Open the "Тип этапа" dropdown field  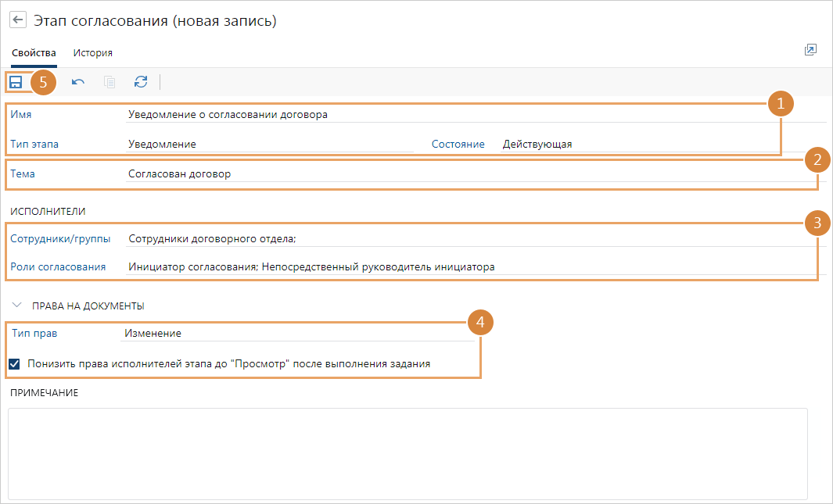[269, 145]
